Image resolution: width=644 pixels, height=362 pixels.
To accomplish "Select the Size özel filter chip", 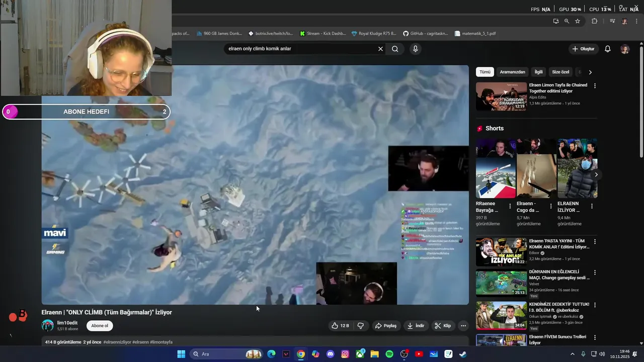I will (560, 72).
